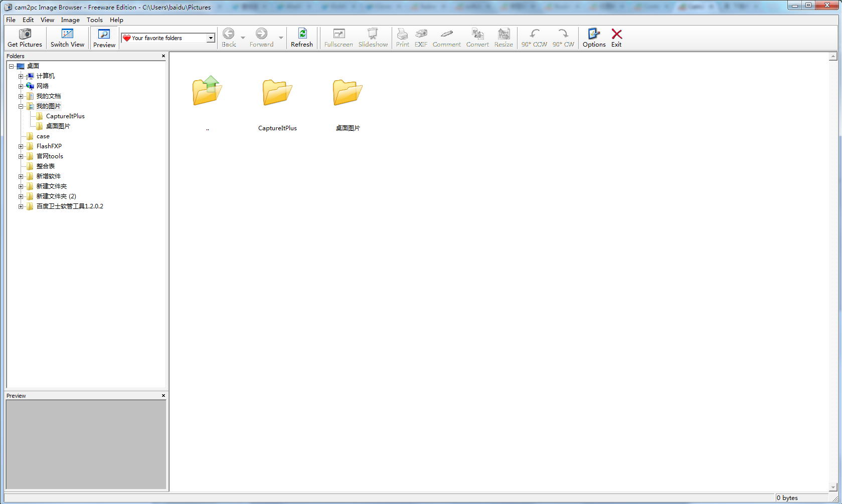842x504 pixels.
Task: Expand the 官网tools tree node
Action: (21, 156)
